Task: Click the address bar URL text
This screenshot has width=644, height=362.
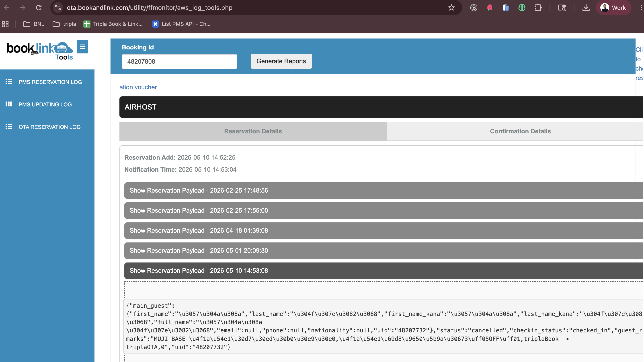Action: coord(150,8)
